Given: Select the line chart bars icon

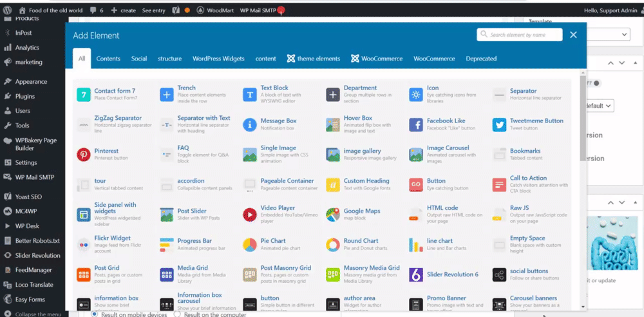Looking at the screenshot, I should [415, 245].
